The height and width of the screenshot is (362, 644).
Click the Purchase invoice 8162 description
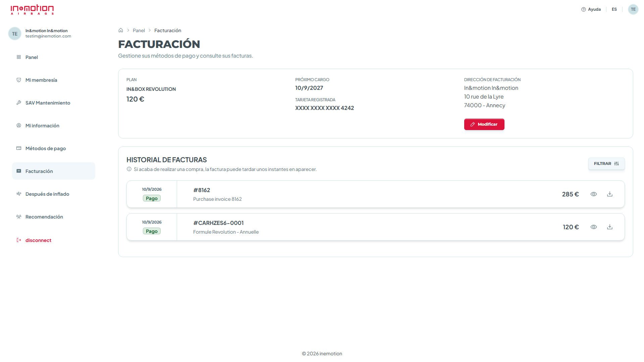pyautogui.click(x=217, y=199)
